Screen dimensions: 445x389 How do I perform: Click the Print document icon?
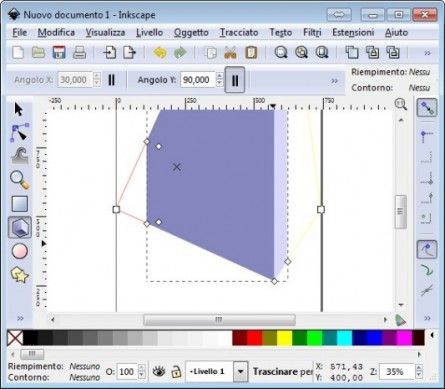point(80,53)
